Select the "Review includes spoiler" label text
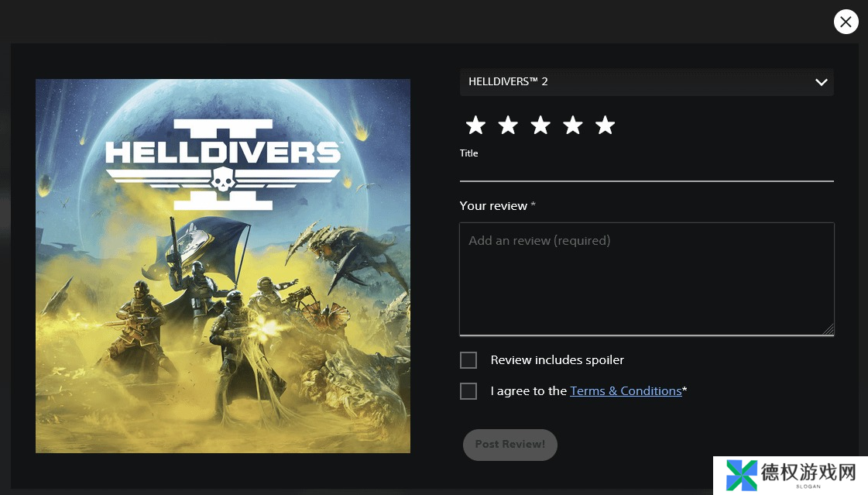 pos(557,360)
